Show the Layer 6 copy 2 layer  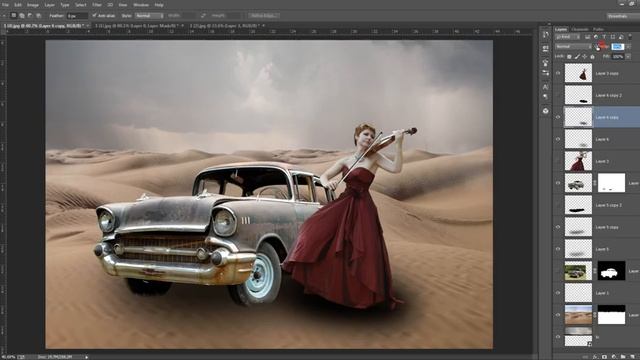pos(558,95)
